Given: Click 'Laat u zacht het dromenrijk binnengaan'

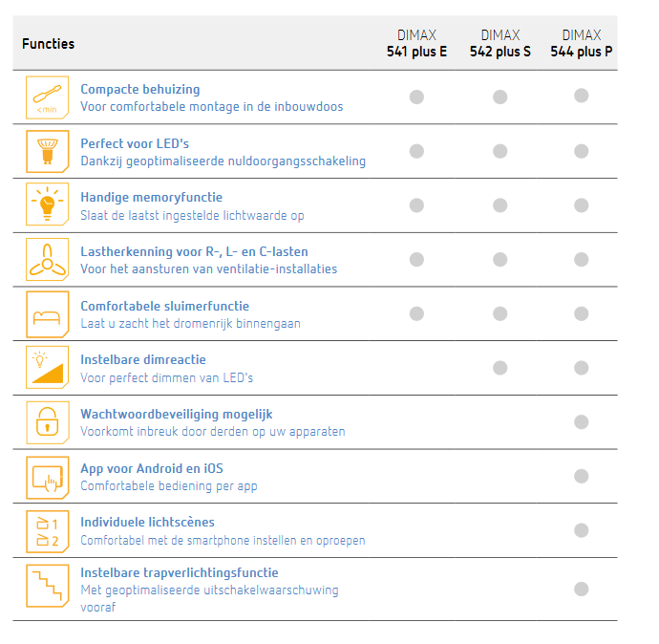Looking at the screenshot, I should point(190,324).
